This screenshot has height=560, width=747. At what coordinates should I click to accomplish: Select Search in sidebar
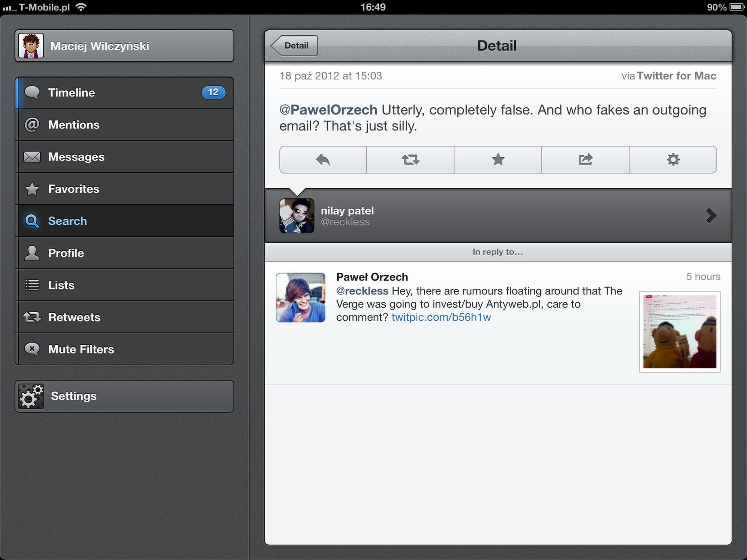coord(125,221)
